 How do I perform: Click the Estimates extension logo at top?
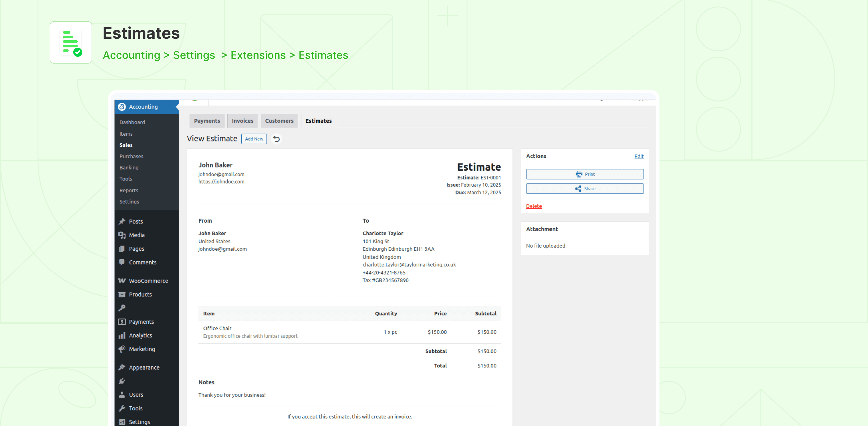coord(71,42)
